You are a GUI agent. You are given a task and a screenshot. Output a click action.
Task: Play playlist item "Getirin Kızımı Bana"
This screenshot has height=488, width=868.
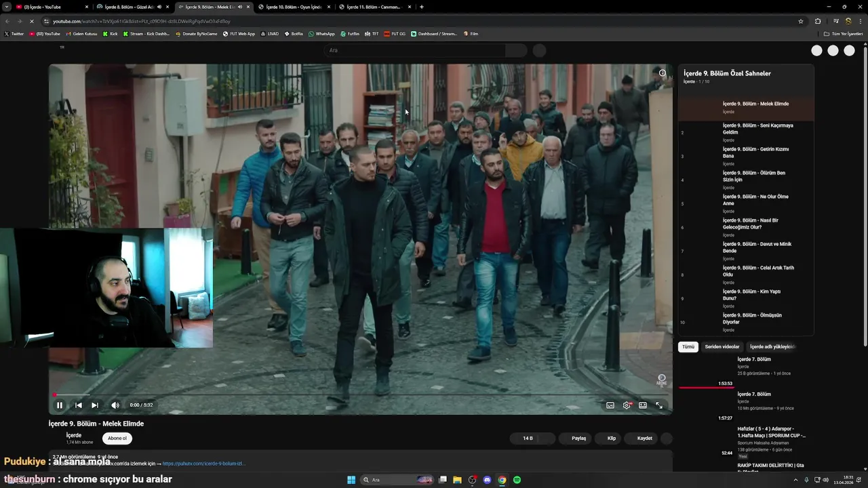(x=746, y=156)
